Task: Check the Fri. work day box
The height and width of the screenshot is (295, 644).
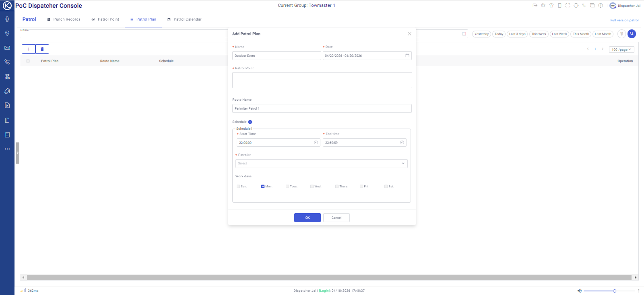Action: coord(361,187)
